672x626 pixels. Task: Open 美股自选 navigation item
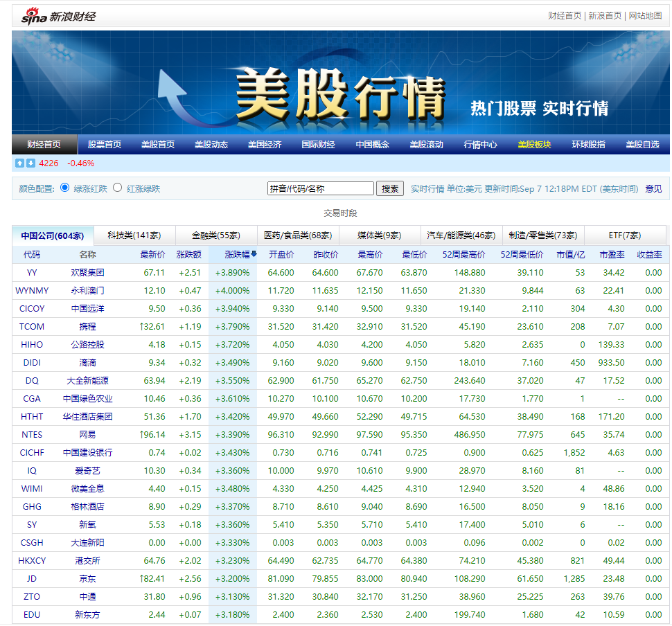coord(642,145)
